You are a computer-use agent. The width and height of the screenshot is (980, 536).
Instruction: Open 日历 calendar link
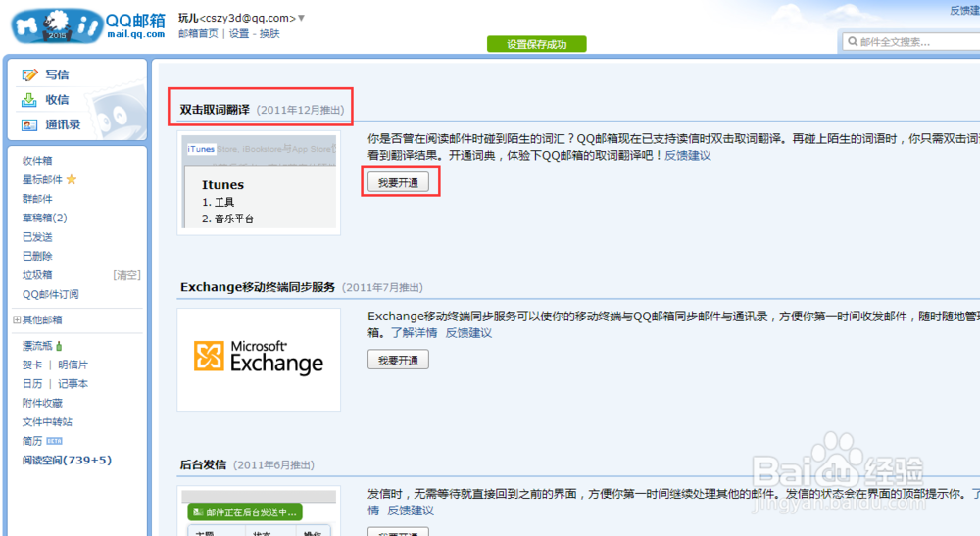(32, 384)
